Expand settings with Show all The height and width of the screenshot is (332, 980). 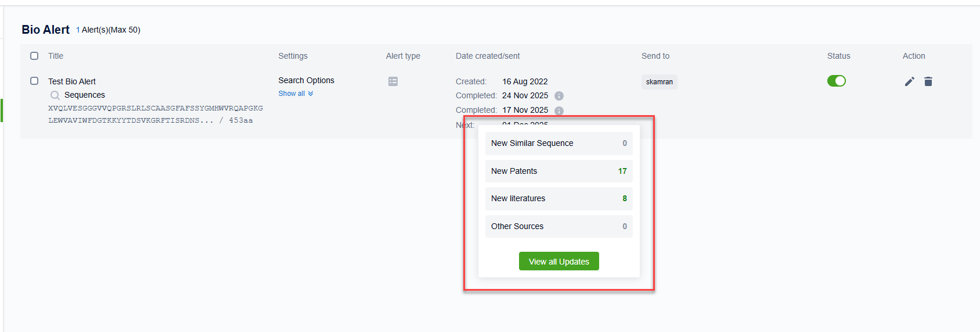[x=291, y=94]
